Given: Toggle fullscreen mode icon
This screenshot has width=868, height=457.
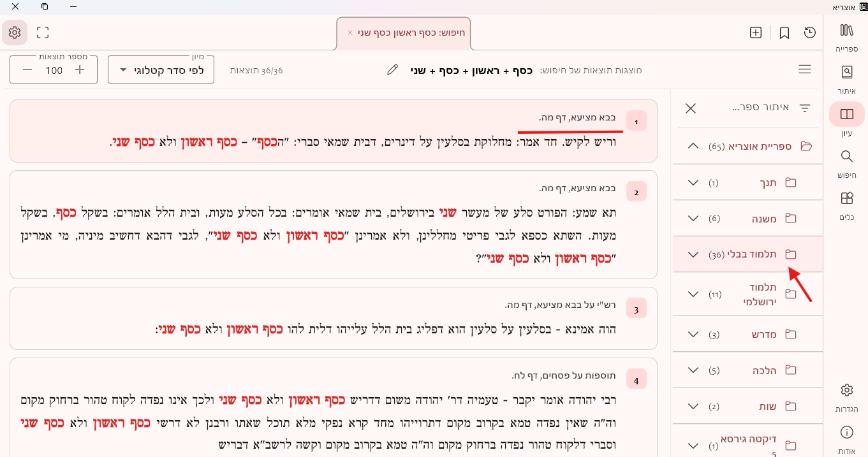Looking at the screenshot, I should coord(43,33).
